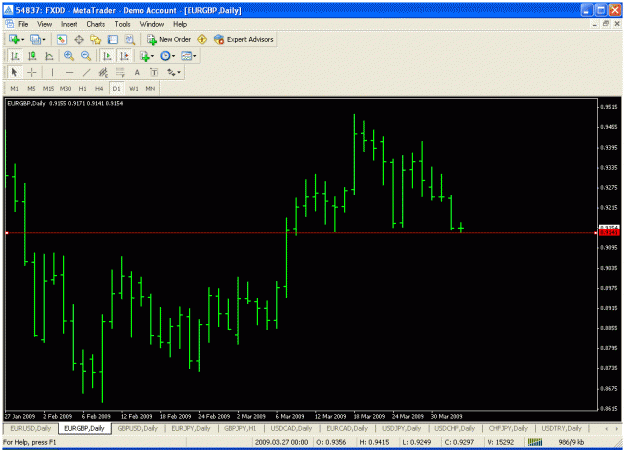
Task: Select the crosshair tool
Action: (x=31, y=72)
